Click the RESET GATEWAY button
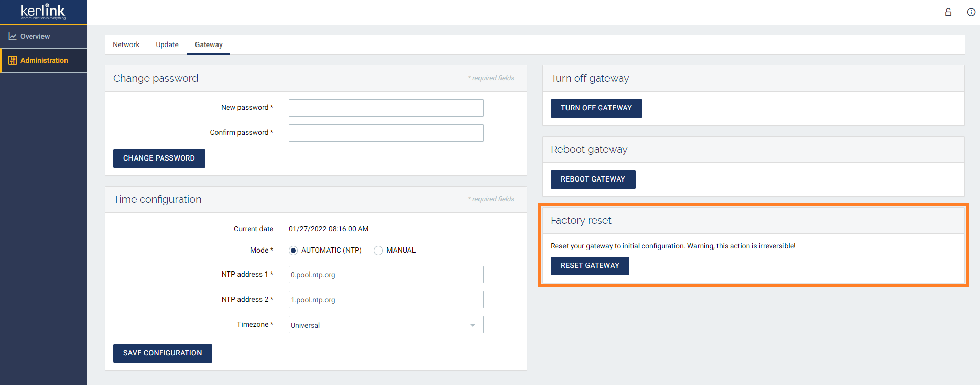980x385 pixels. (x=590, y=266)
